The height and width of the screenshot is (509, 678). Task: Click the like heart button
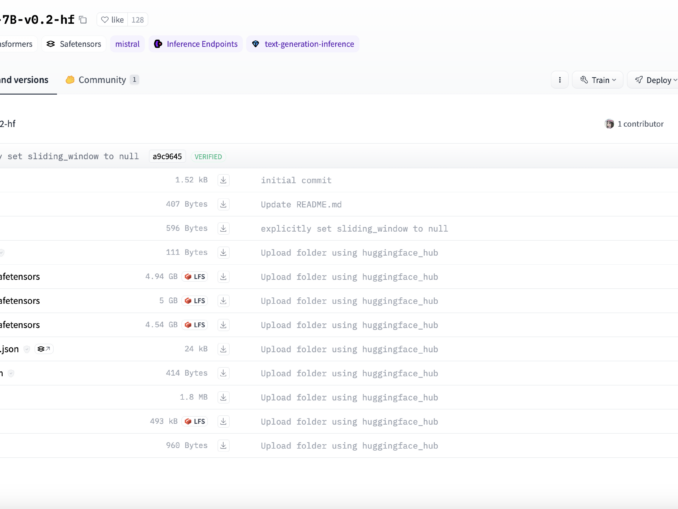(111, 19)
